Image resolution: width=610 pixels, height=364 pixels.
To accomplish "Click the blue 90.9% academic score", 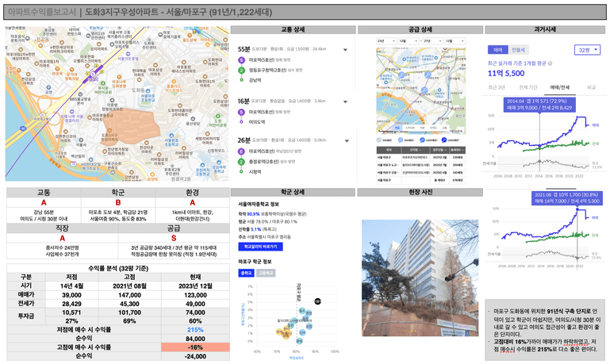I will click(x=253, y=214).
